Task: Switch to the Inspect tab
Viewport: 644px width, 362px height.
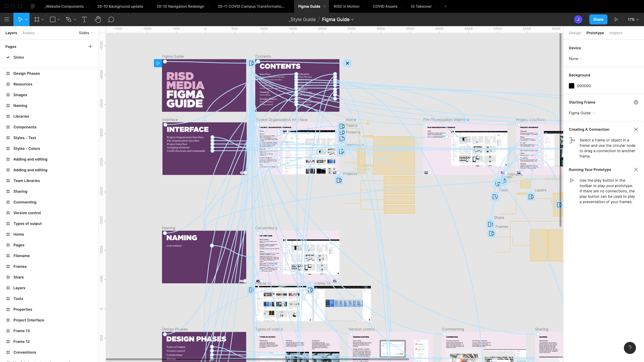Action: [615, 33]
